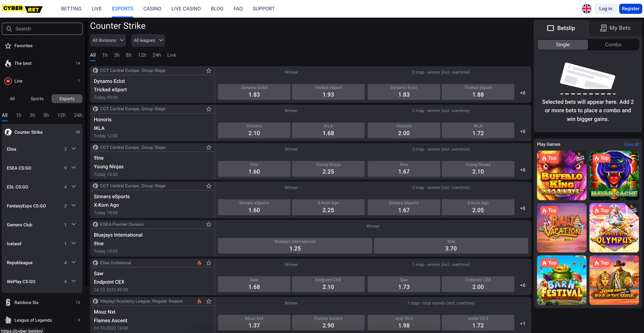
Task: Open John Hunter Book of Tut Respin thumbnail
Action: click(x=614, y=280)
